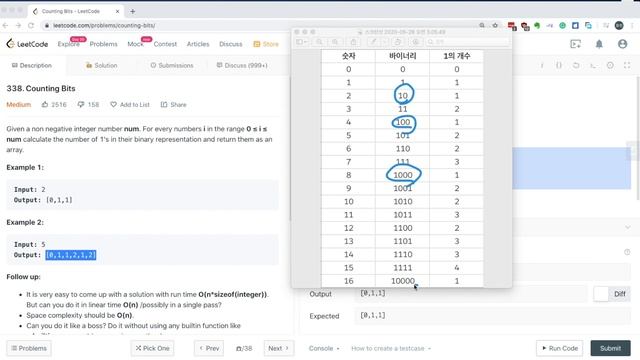Go to Contest page
Viewport: 640px width, 360px height.
pyautogui.click(x=165, y=44)
